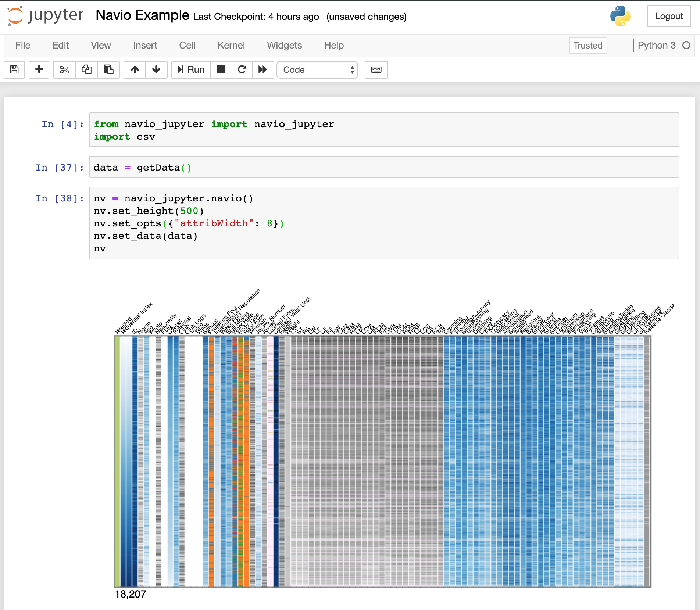Click the Jupyter logo to go home
700x610 pixels.
[46, 16]
